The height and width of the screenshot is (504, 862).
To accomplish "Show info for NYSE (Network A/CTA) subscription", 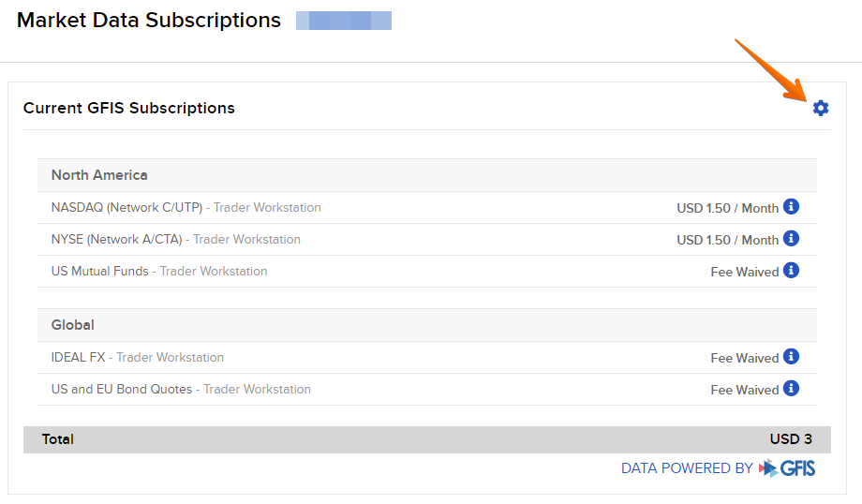I will click(x=791, y=239).
